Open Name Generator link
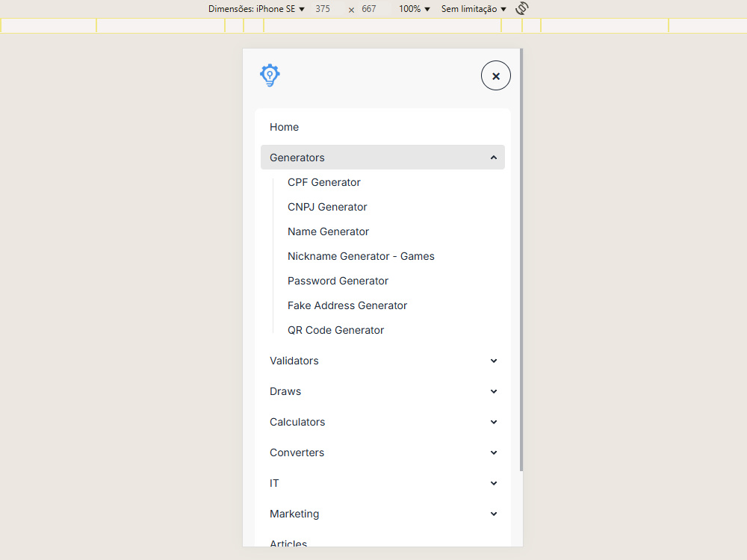747x560 pixels. point(328,232)
